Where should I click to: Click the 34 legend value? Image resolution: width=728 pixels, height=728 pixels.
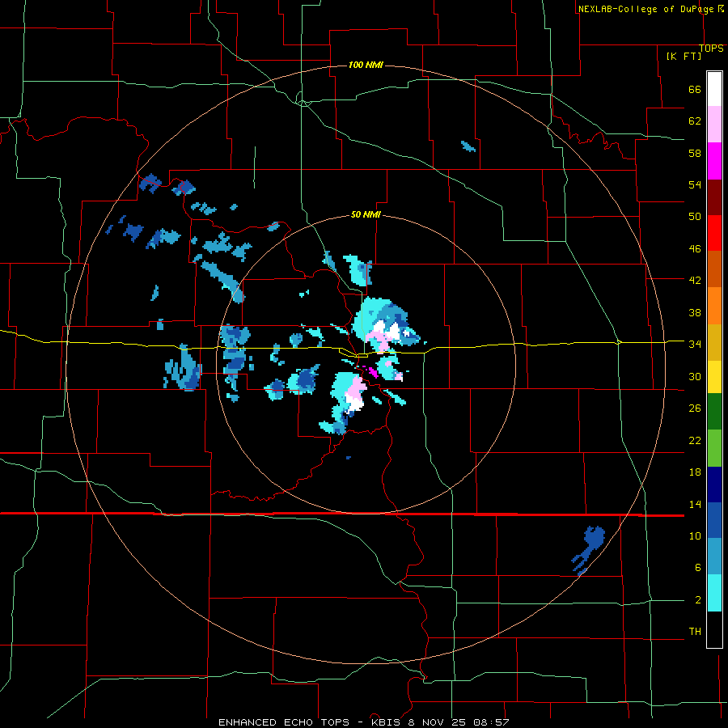[x=695, y=344]
